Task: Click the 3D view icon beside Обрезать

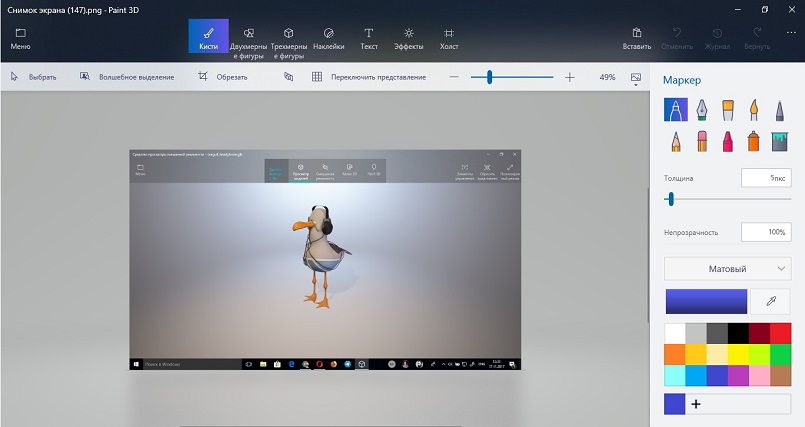Action: click(x=289, y=77)
